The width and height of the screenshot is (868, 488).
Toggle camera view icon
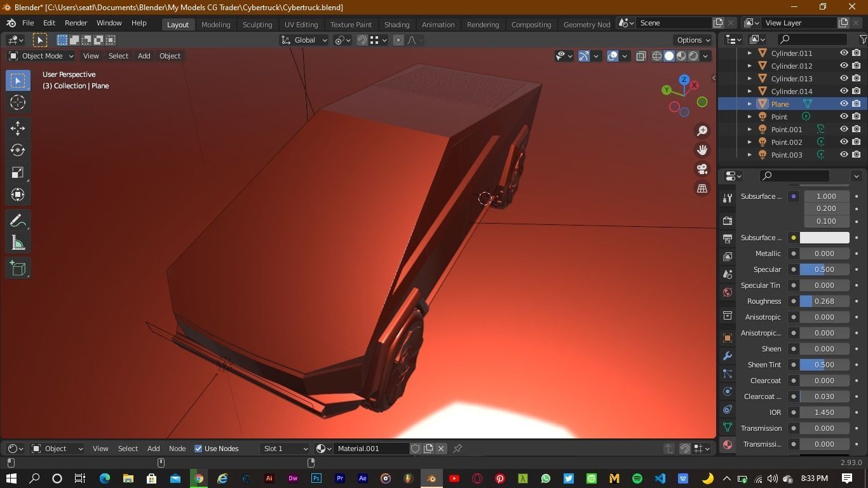click(x=702, y=169)
